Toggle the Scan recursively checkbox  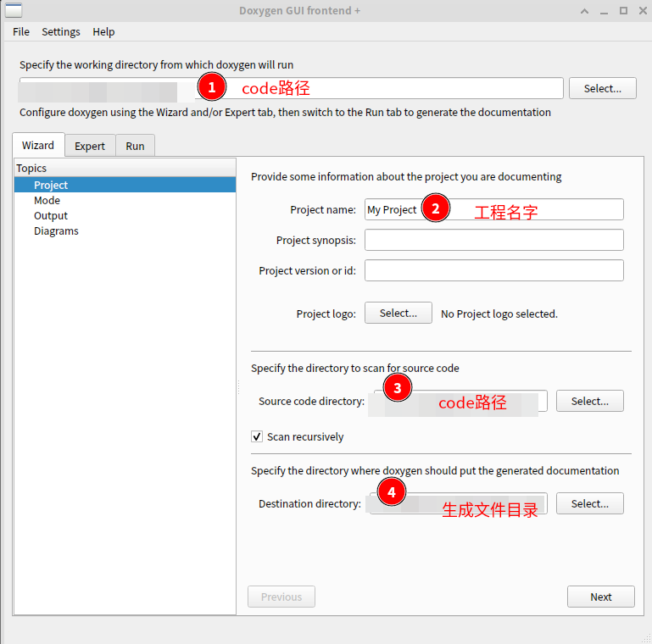click(257, 436)
